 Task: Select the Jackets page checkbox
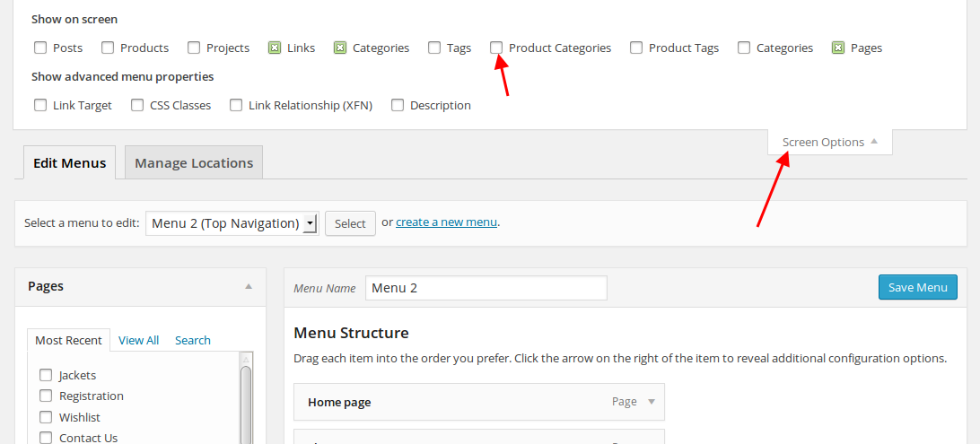[46, 375]
